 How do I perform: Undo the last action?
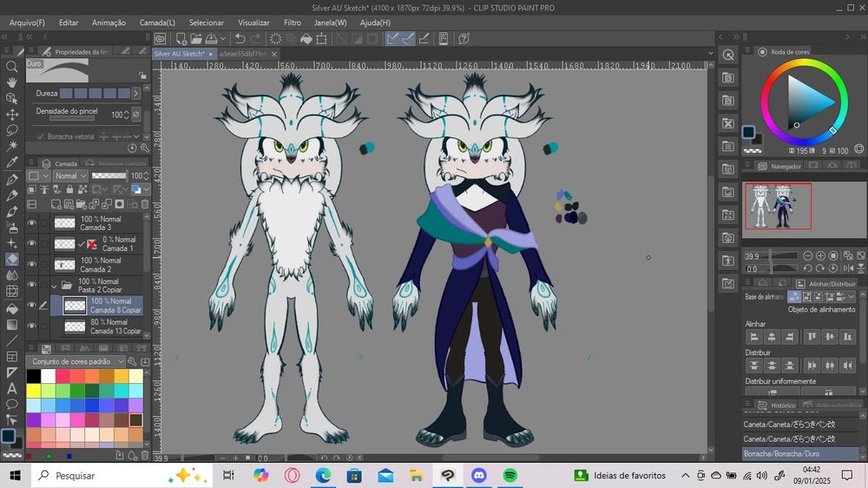pyautogui.click(x=240, y=39)
